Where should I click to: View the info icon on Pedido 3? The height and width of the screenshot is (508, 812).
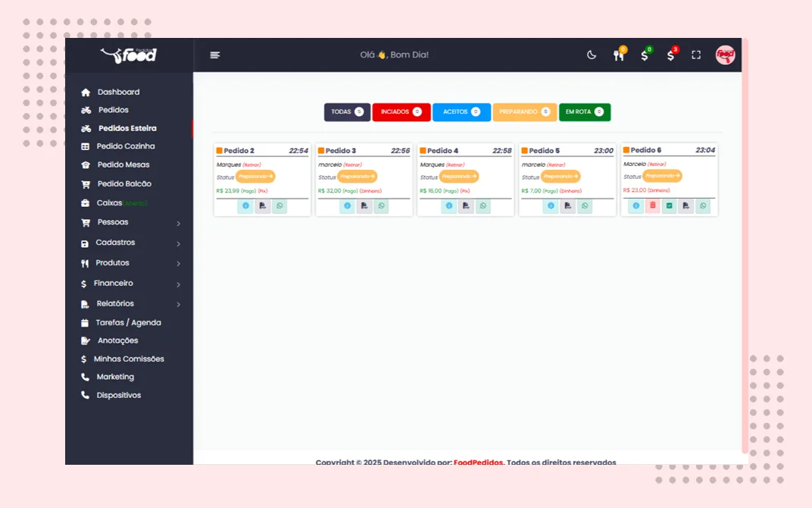pos(348,206)
